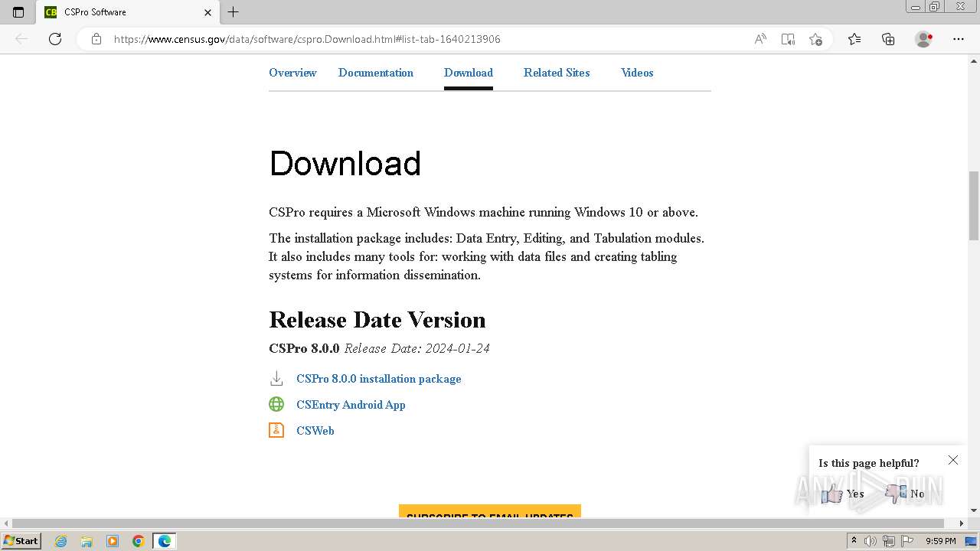Click Subscribe to Email Updates button
Image resolution: width=980 pixels, height=551 pixels.
(490, 510)
